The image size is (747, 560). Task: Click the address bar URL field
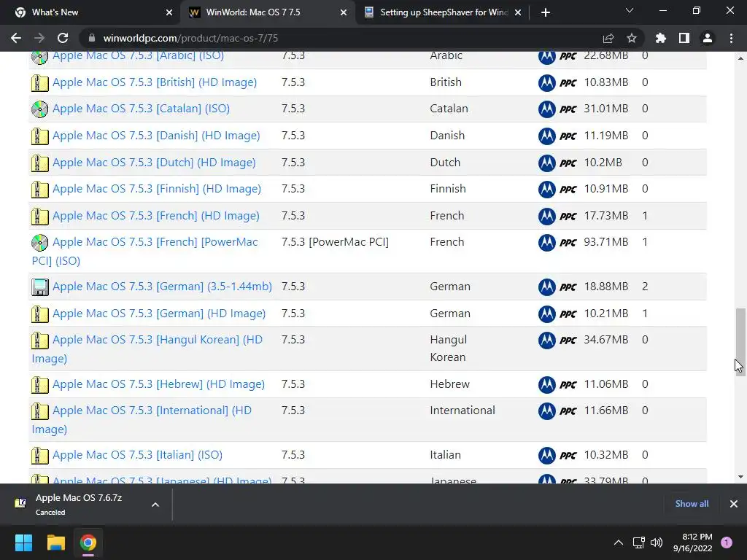[343, 38]
